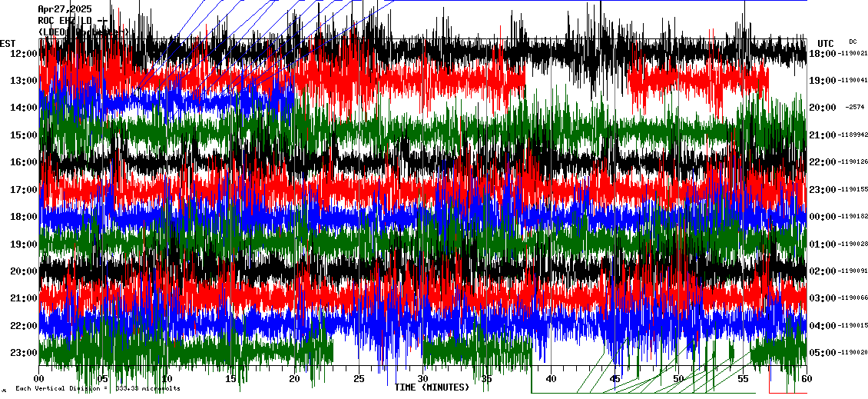This screenshot has width=868, height=399.
Task: Click minute 60 on the time axis
Action: 806,379
